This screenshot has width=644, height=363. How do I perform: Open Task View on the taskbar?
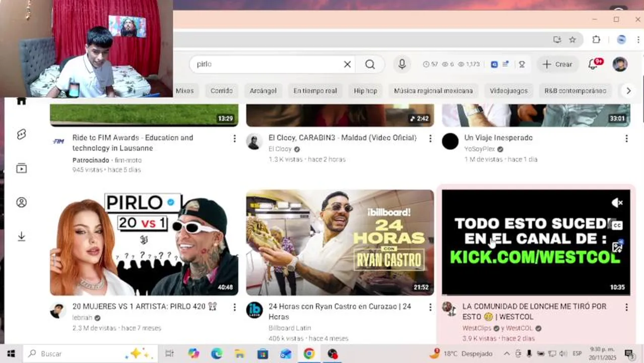tap(170, 354)
